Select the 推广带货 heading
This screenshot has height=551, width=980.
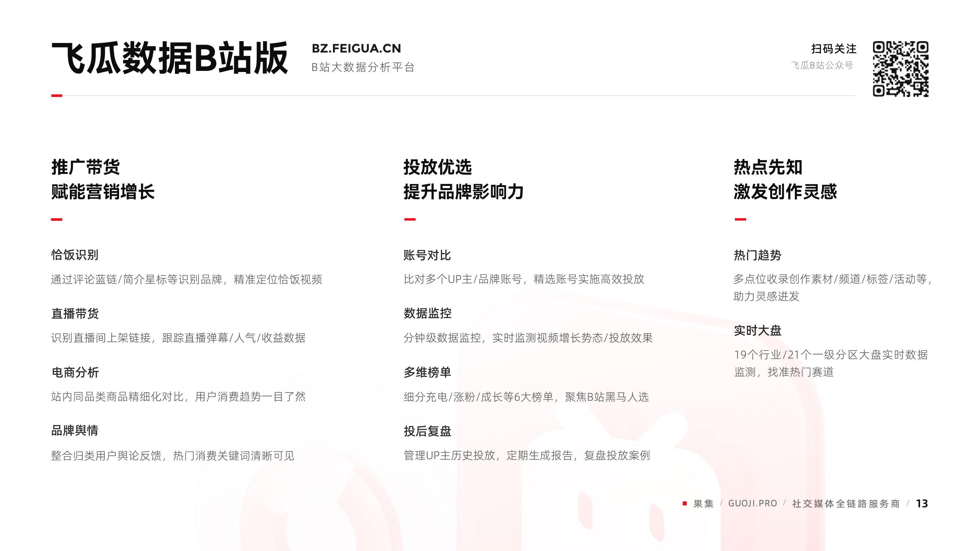pyautogui.click(x=86, y=167)
